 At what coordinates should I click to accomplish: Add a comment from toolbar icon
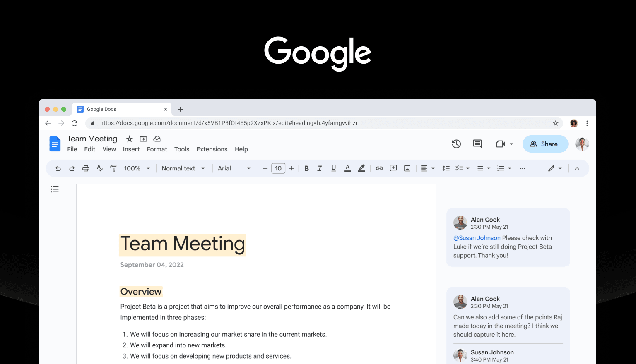(393, 168)
